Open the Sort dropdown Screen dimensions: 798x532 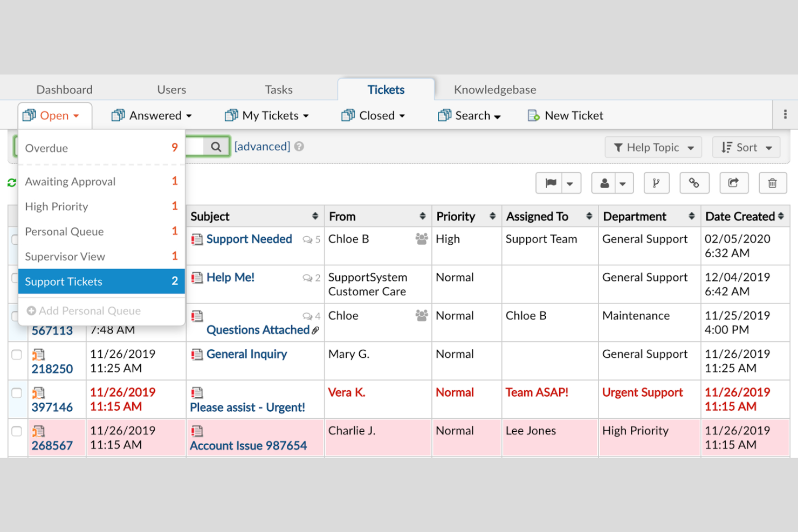[746, 147]
